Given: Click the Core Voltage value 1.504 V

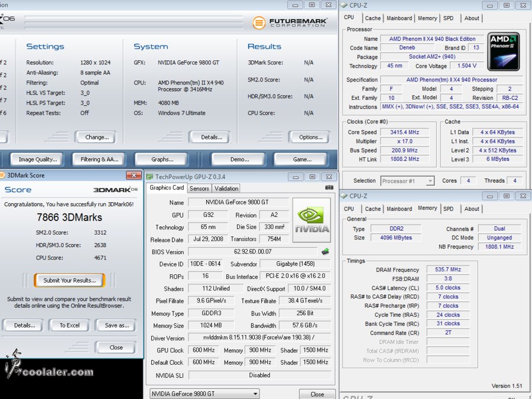Looking at the screenshot, I should pyautogui.click(x=467, y=66).
